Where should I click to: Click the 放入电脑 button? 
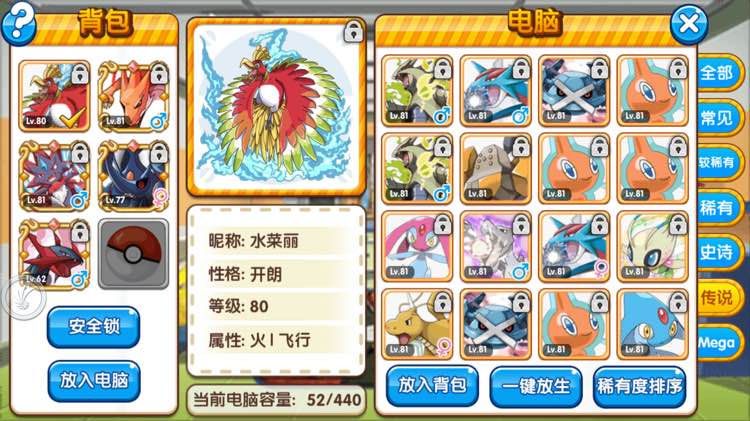(x=94, y=381)
